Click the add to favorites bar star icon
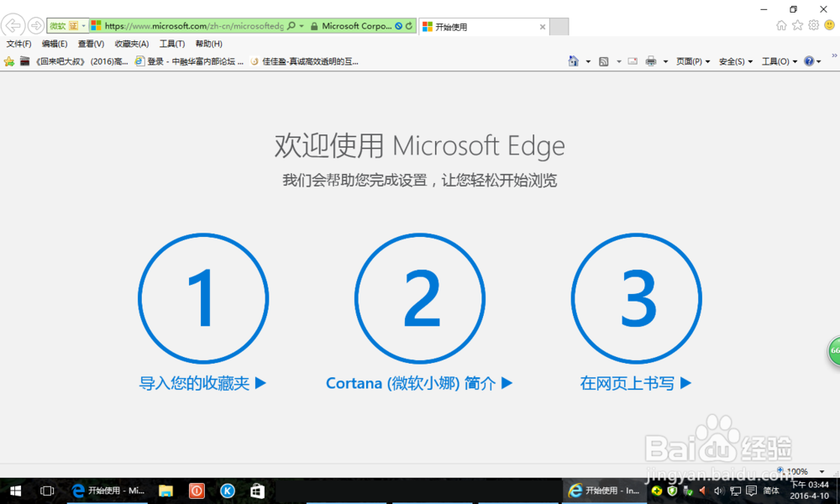The image size is (840, 504). point(9,61)
